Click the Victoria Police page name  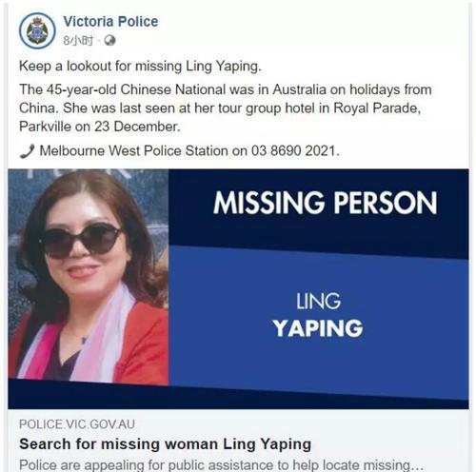tap(110, 22)
